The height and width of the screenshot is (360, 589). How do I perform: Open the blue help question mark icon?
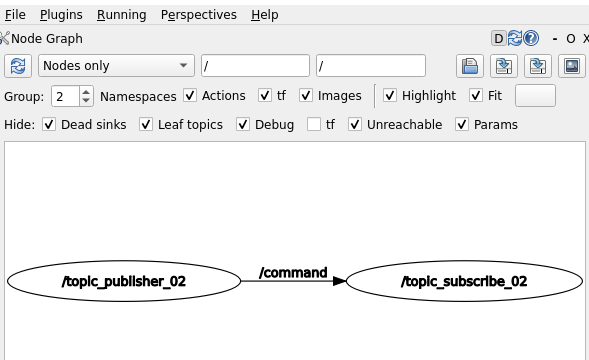click(531, 38)
